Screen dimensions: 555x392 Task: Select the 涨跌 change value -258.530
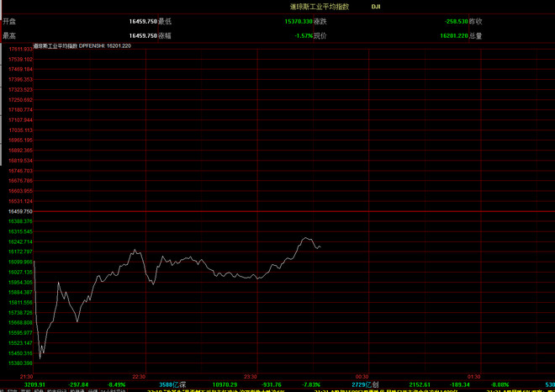coord(457,22)
